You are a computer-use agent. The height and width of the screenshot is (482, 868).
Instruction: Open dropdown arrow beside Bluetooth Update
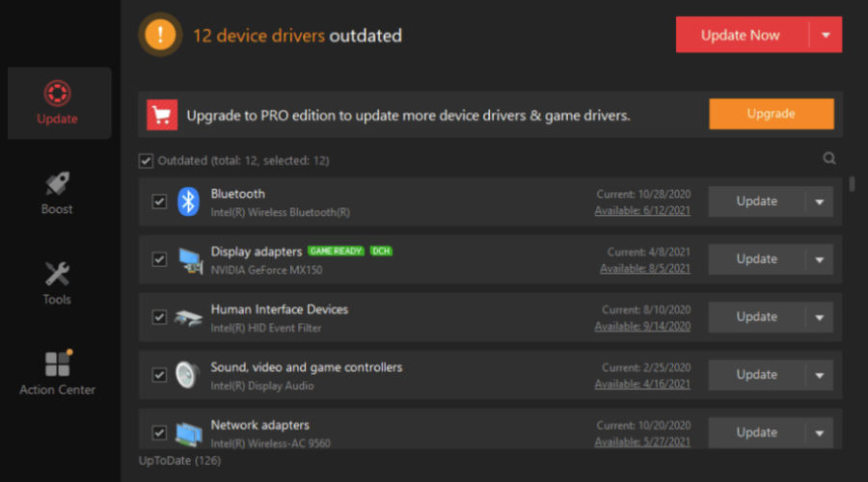click(819, 202)
